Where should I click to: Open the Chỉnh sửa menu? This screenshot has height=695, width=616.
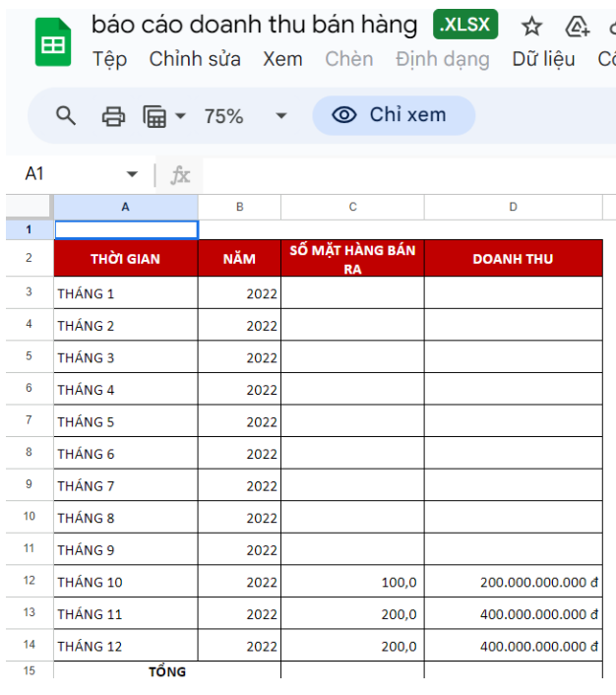coord(195,59)
